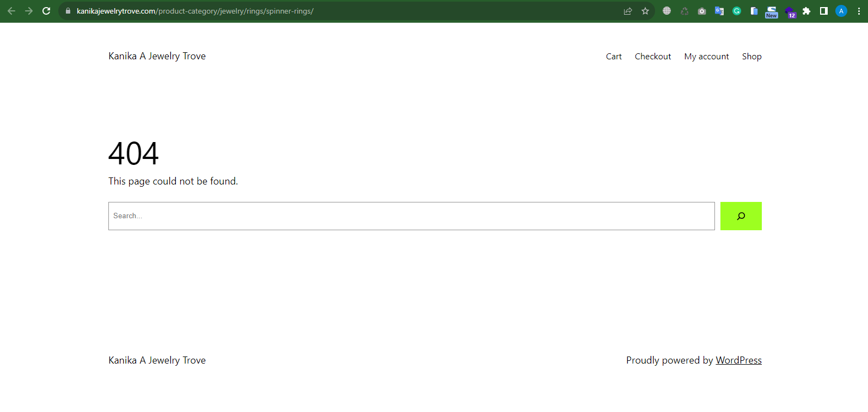Click 'This page could not be found.' text

click(x=173, y=181)
